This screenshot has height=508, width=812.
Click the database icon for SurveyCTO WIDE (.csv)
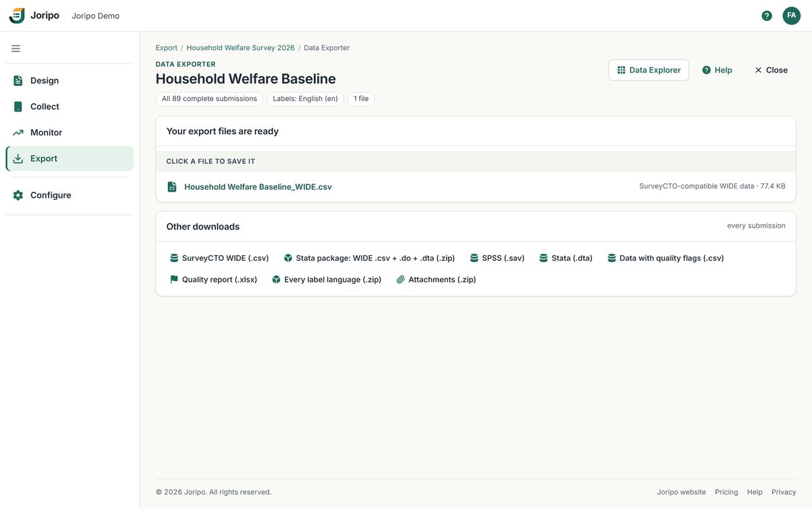click(x=174, y=258)
